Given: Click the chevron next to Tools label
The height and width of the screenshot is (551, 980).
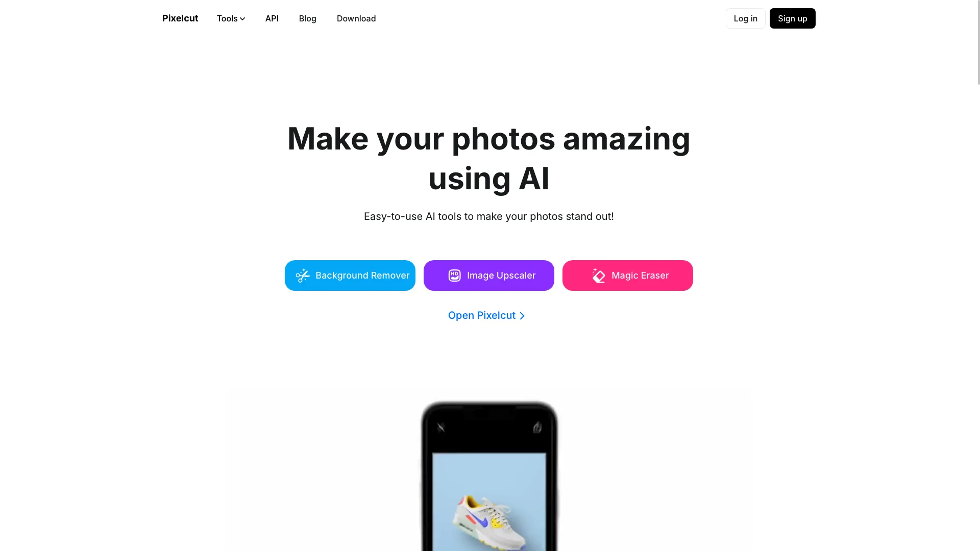Looking at the screenshot, I should click(242, 19).
